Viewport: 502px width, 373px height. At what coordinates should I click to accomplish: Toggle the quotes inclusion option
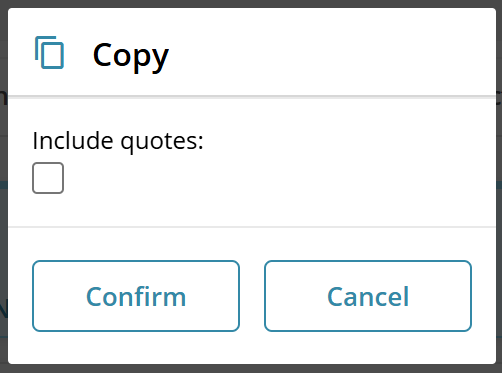(48, 178)
